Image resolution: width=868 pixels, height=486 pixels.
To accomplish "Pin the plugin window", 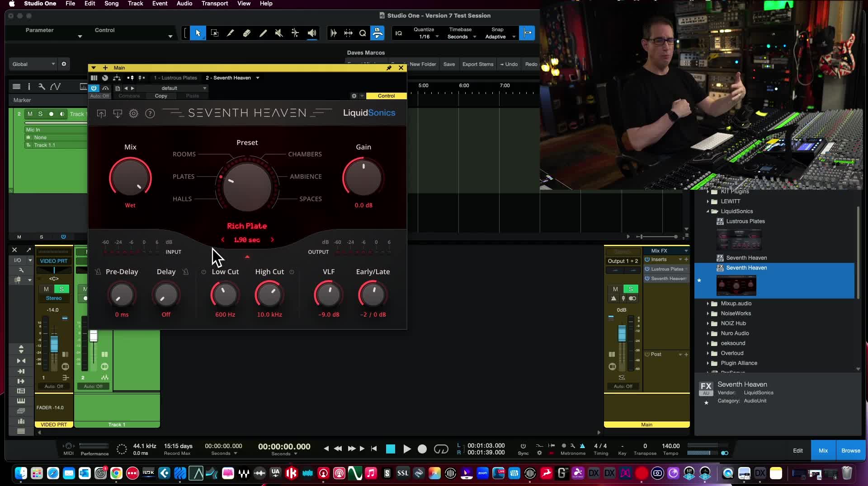I will (x=389, y=68).
